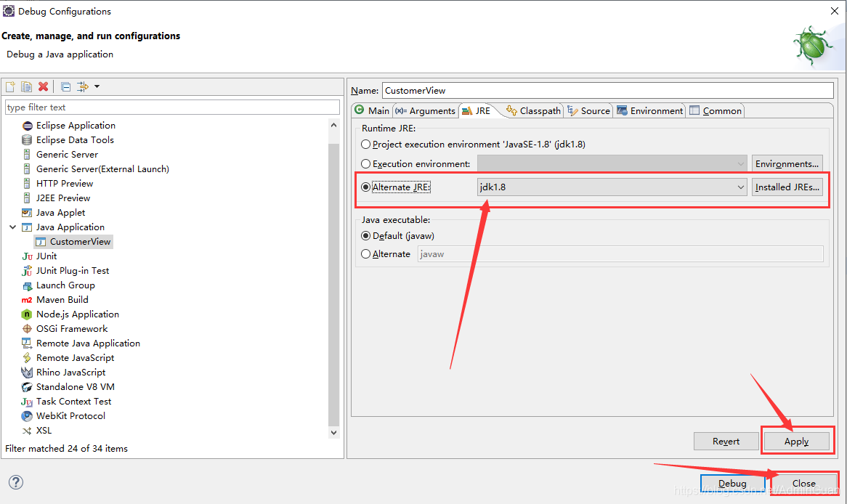Open the Execution environment combo box

pyautogui.click(x=612, y=163)
